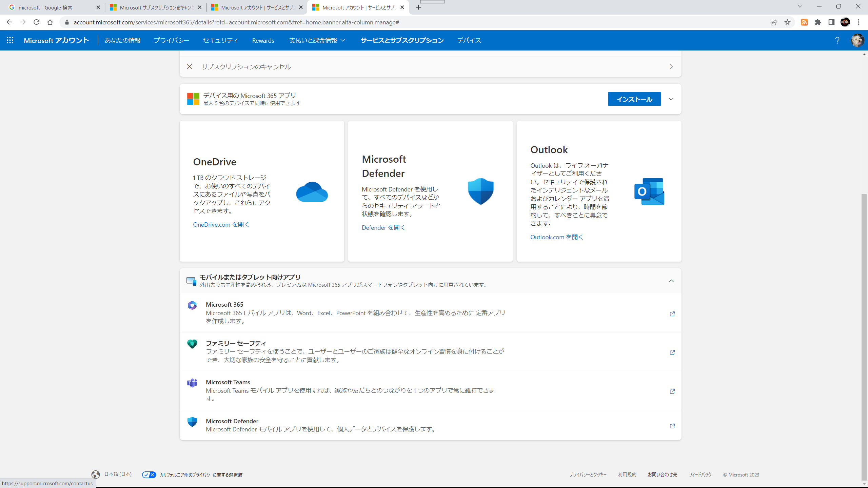Open the account profile avatar in blue header
The height and width of the screenshot is (488, 868).
tap(857, 40)
